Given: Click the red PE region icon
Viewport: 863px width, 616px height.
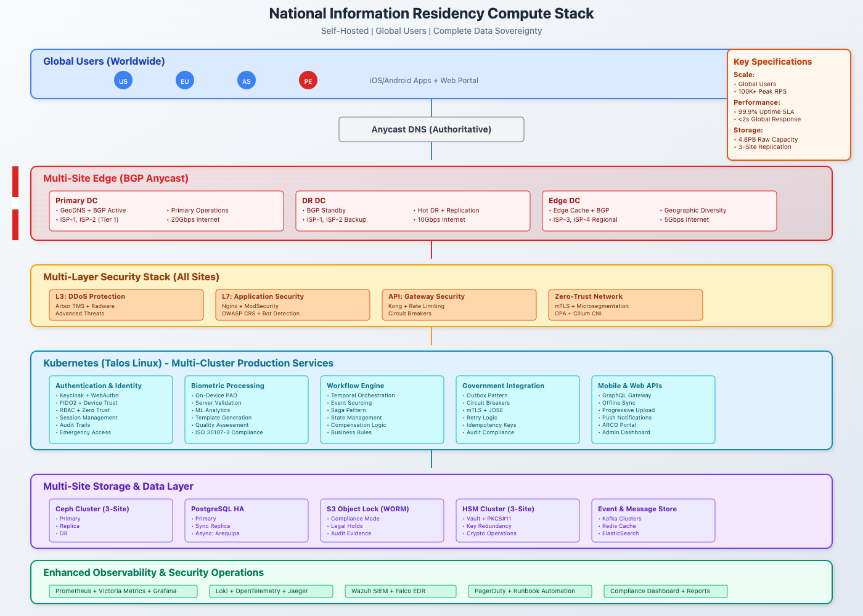Looking at the screenshot, I should point(308,80).
